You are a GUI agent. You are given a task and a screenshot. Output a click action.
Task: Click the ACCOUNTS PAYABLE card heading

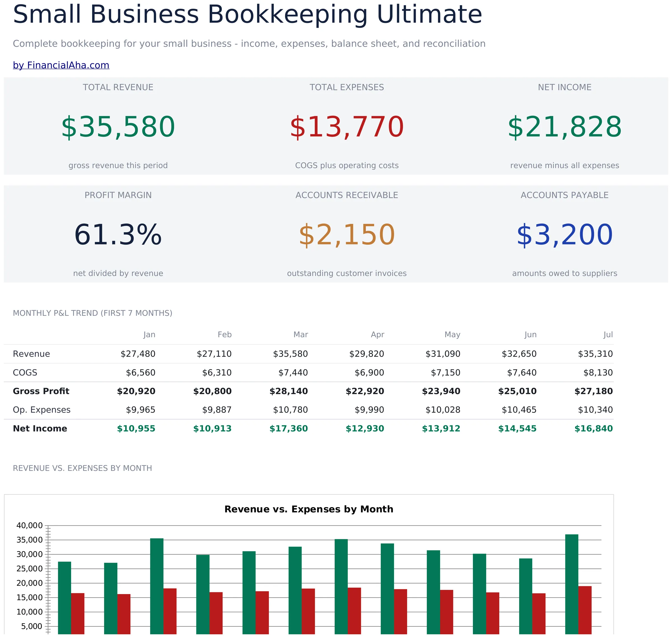[564, 195]
